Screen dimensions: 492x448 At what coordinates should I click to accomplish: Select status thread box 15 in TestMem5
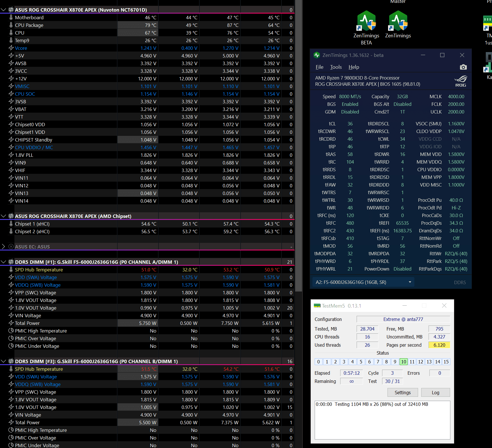pyautogui.click(x=446, y=362)
